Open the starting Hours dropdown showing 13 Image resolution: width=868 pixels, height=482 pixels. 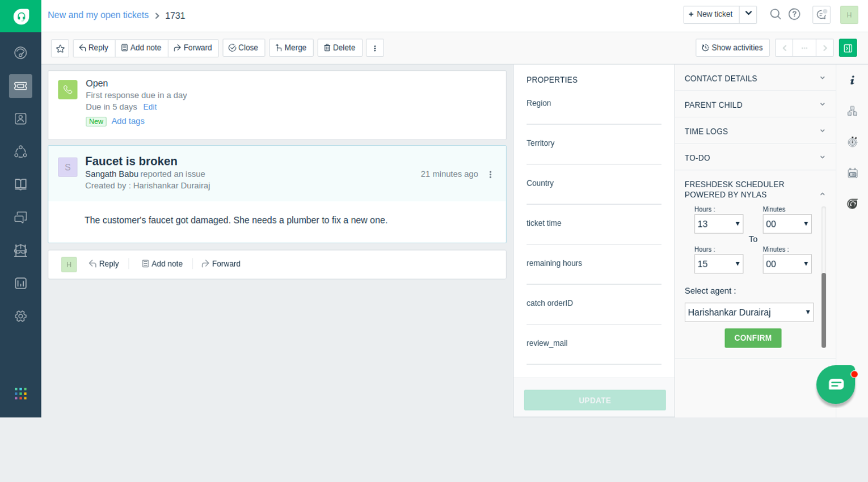pos(718,223)
